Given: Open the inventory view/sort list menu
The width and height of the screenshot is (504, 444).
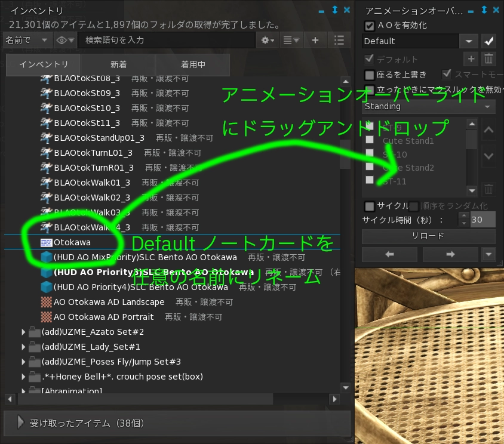Looking at the screenshot, I should [291, 40].
